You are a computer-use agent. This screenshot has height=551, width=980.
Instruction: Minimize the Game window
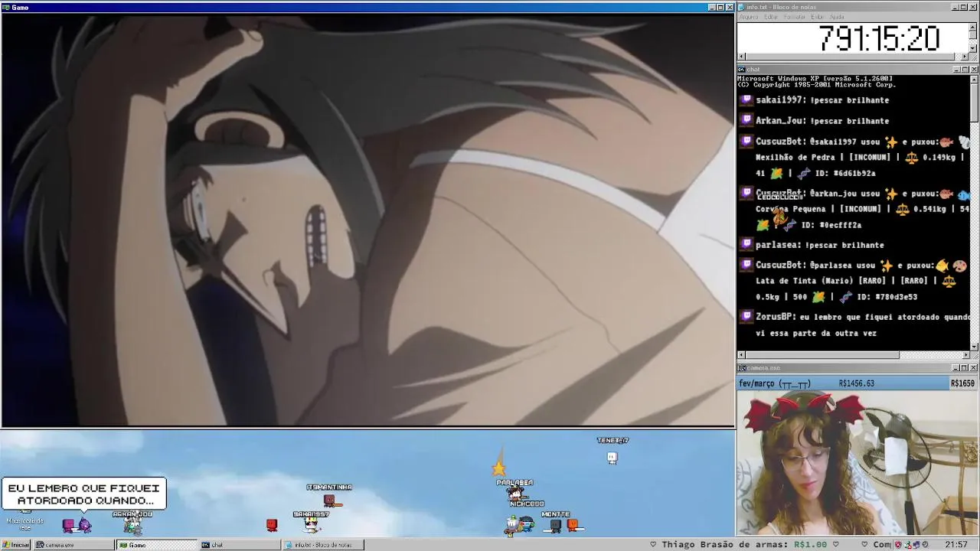pos(712,8)
